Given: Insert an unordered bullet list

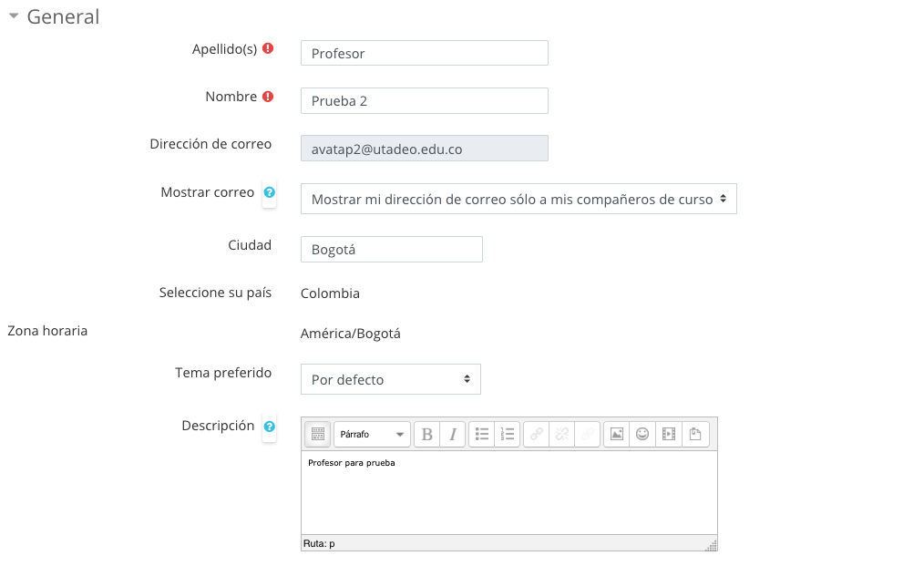Looking at the screenshot, I should [481, 435].
